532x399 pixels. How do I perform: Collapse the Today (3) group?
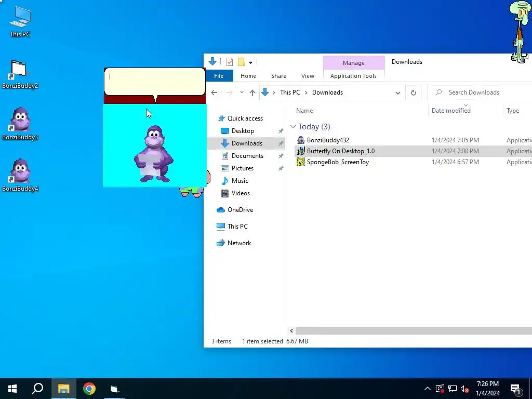coord(293,127)
